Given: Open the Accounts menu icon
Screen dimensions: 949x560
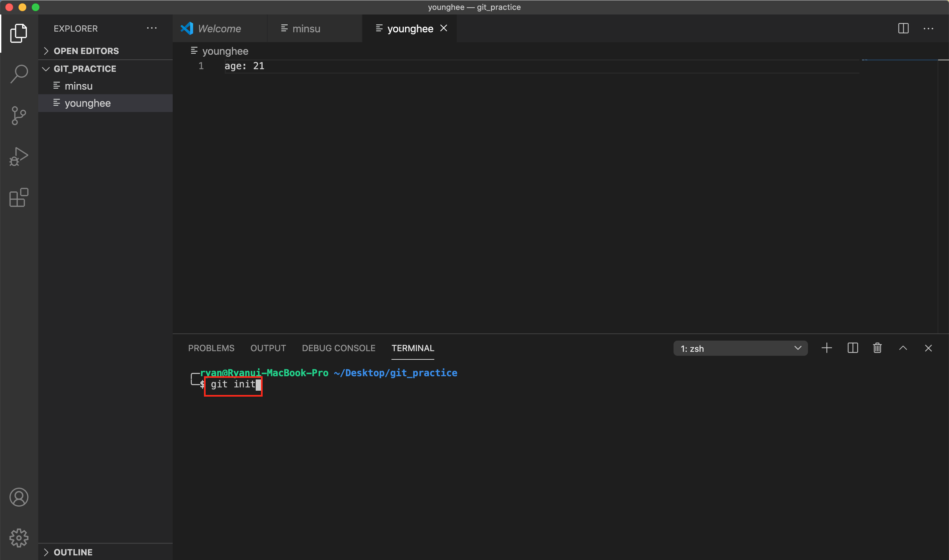Looking at the screenshot, I should click(19, 497).
